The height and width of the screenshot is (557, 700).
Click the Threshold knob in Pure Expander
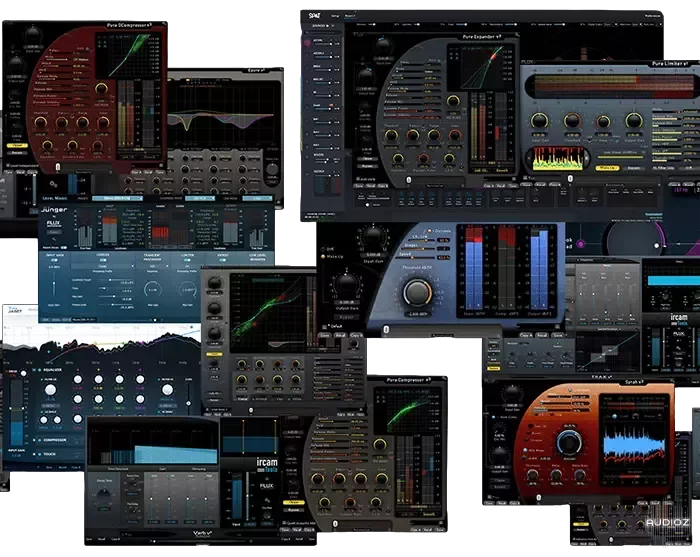[392, 135]
